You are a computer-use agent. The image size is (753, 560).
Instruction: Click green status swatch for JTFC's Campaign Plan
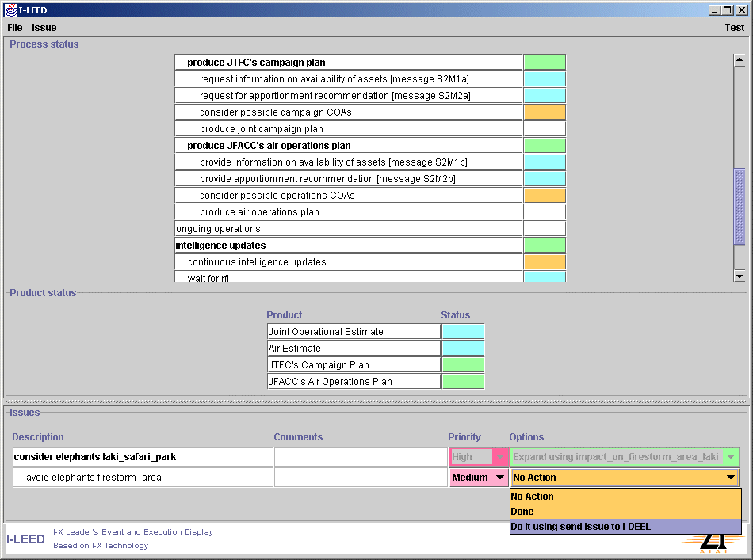[463, 365]
